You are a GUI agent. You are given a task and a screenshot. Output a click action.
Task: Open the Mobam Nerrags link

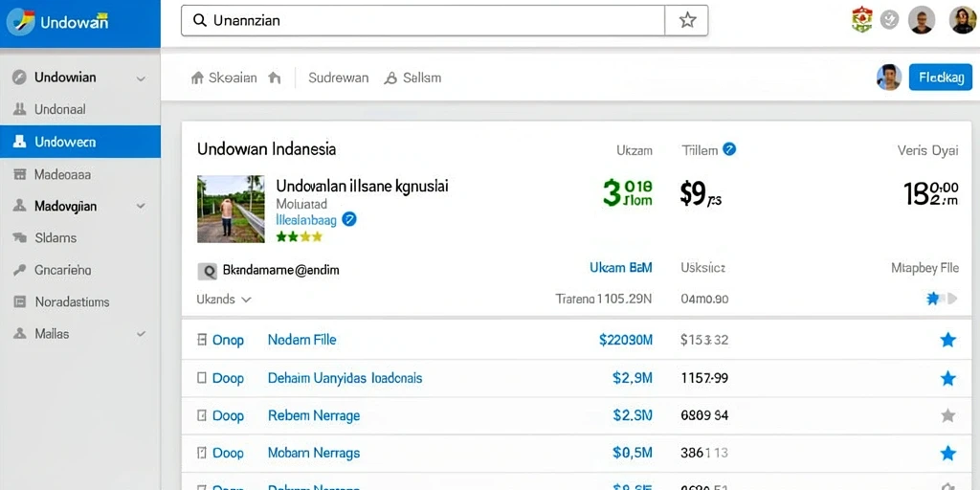(x=314, y=453)
